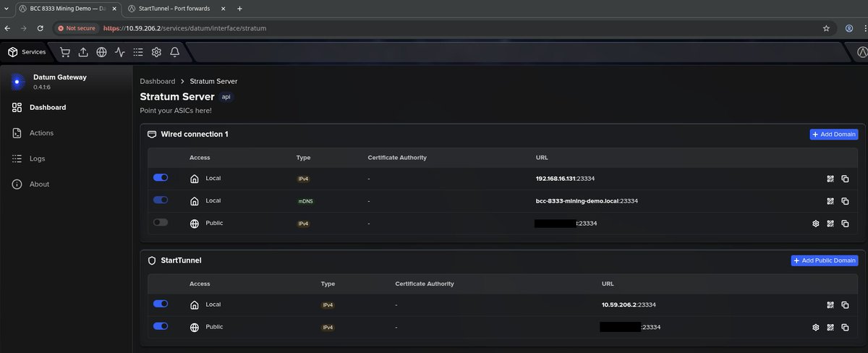Open Logs in the sidebar
This screenshot has width=868, height=353.
(37, 158)
